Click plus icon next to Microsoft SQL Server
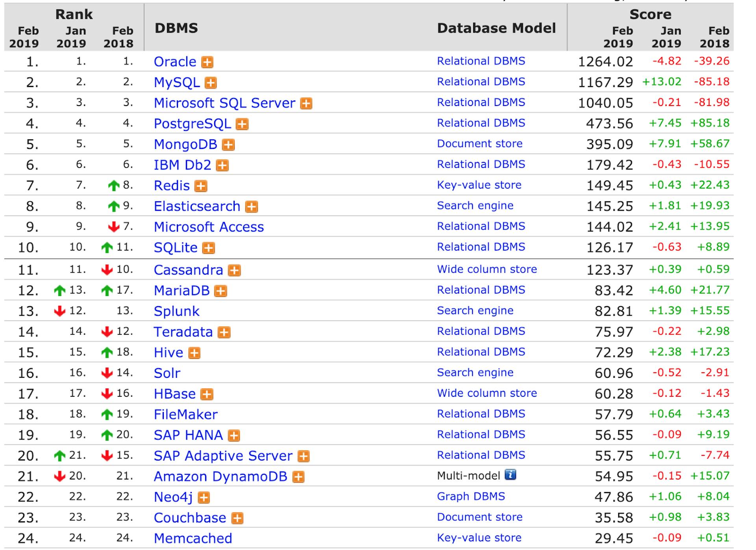756x550 pixels. click(x=306, y=104)
